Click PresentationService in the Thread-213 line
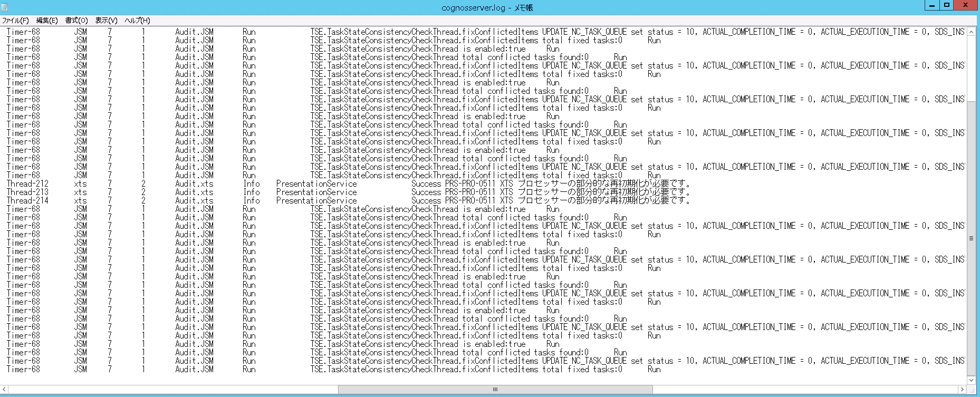980x397 pixels. pyautogui.click(x=316, y=192)
